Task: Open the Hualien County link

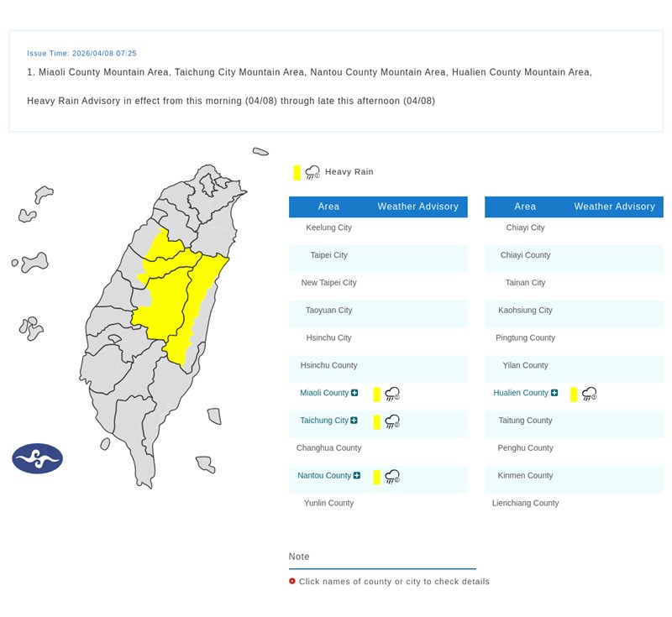Action: pyautogui.click(x=521, y=393)
